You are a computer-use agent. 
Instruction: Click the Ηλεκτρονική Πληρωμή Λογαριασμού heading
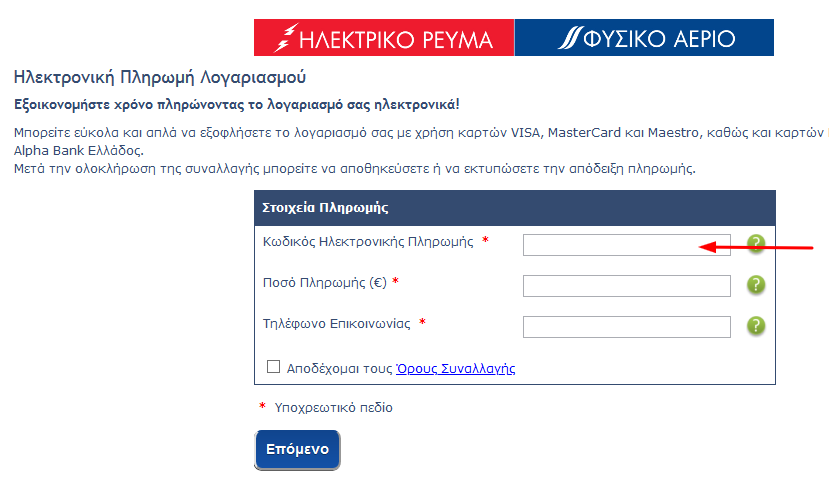click(160, 77)
